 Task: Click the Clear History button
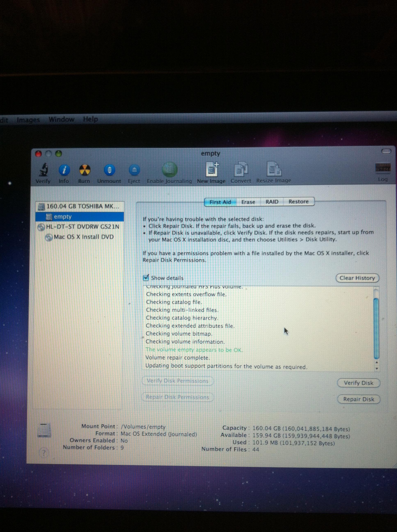(x=357, y=278)
